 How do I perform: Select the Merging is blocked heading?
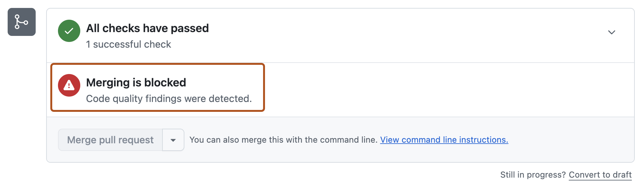pos(136,82)
